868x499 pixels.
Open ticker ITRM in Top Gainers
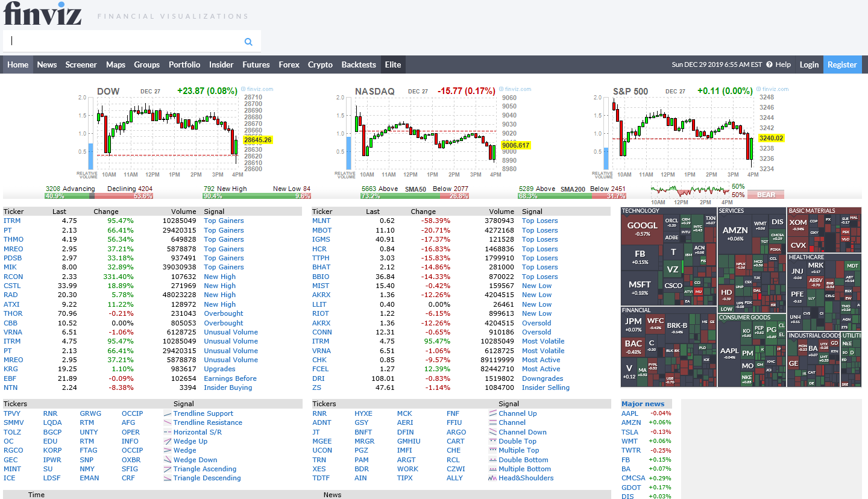(x=12, y=221)
